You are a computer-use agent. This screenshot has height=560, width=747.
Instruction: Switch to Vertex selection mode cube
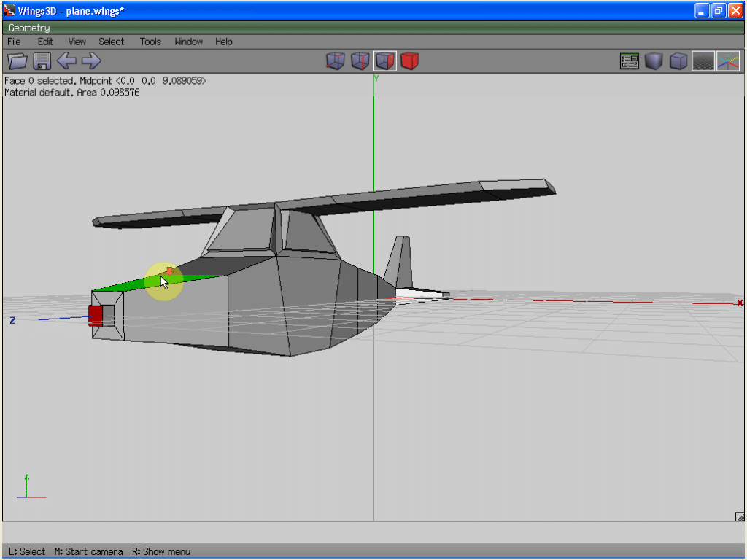pyautogui.click(x=335, y=61)
